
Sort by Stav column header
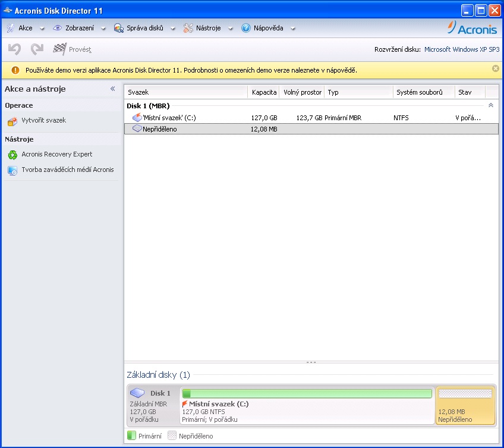tap(470, 92)
